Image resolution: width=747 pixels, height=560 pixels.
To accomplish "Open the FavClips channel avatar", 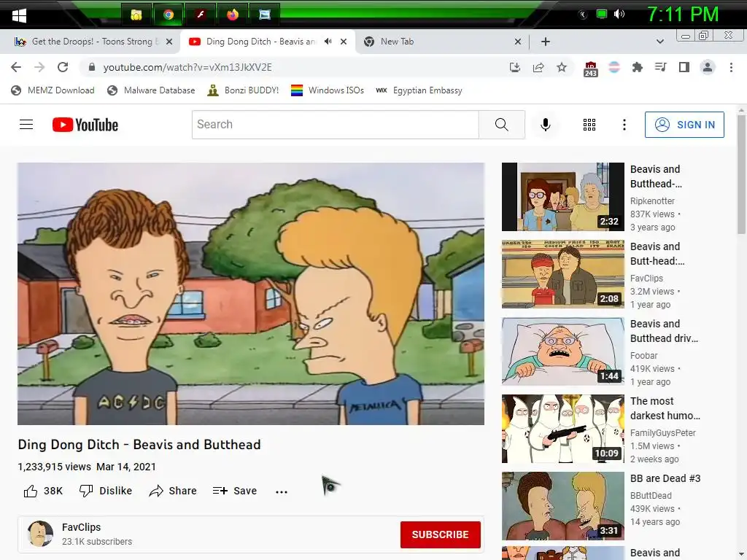I will [40, 534].
